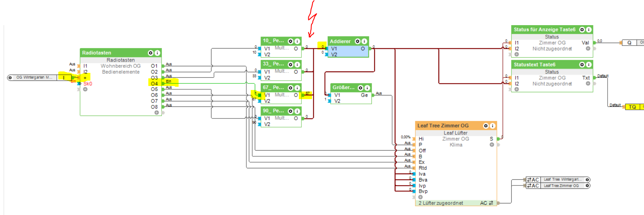This screenshot has width=644, height=215.
Task: Click input V2 of the Addierer block
Action: [334, 54]
